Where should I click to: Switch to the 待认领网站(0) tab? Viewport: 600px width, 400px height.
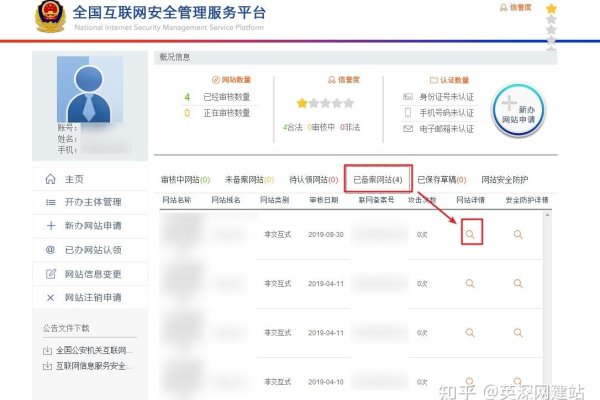click(x=314, y=180)
